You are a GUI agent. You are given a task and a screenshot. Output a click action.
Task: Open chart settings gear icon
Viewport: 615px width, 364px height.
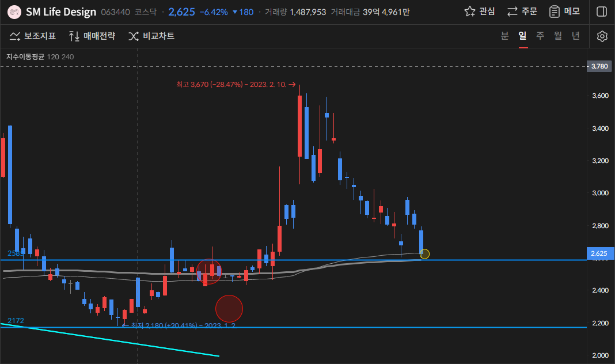click(x=602, y=36)
